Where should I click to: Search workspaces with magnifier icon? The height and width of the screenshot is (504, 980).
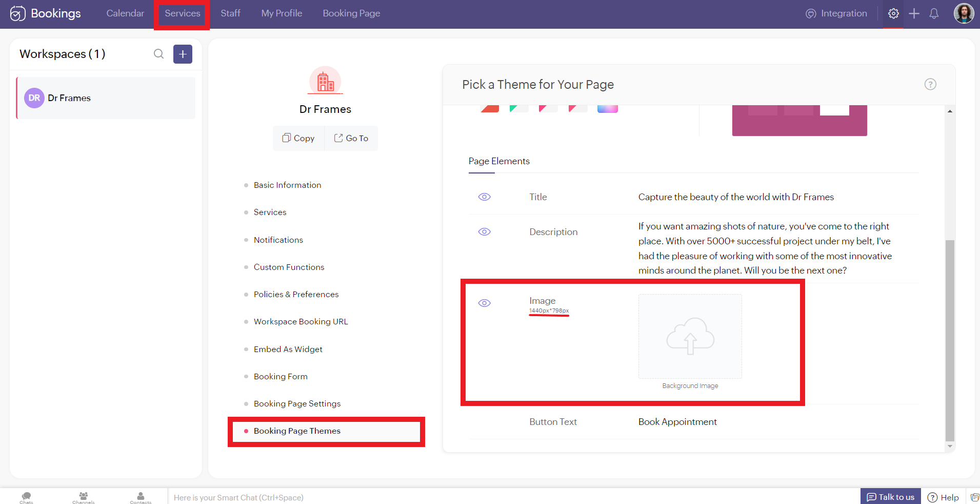point(159,54)
